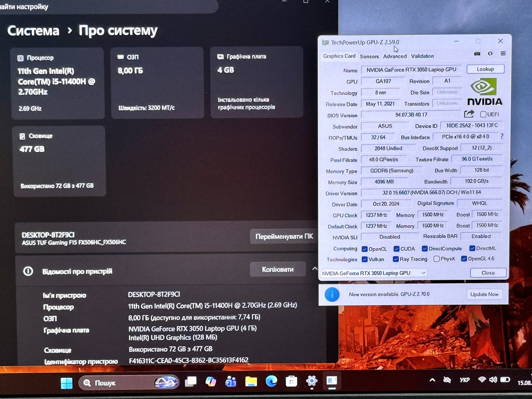
Task: Collapse the Відомості про пристрій section chevron
Action: point(315,269)
